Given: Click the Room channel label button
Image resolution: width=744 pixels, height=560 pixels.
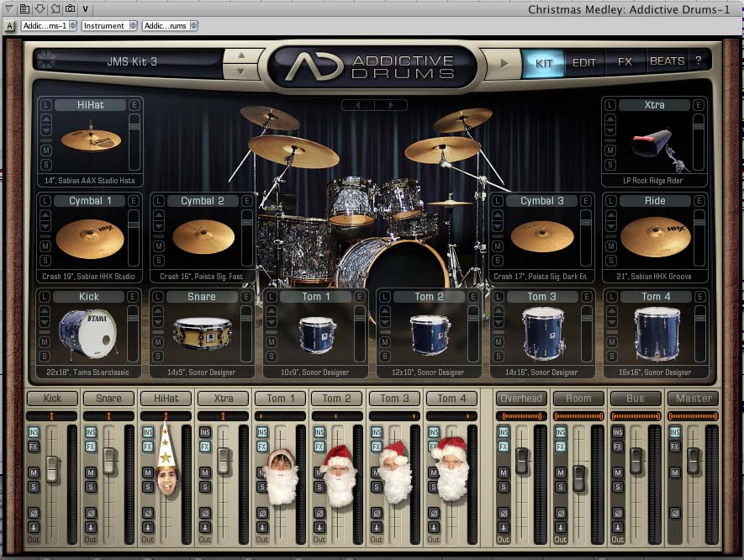Looking at the screenshot, I should point(578,399).
